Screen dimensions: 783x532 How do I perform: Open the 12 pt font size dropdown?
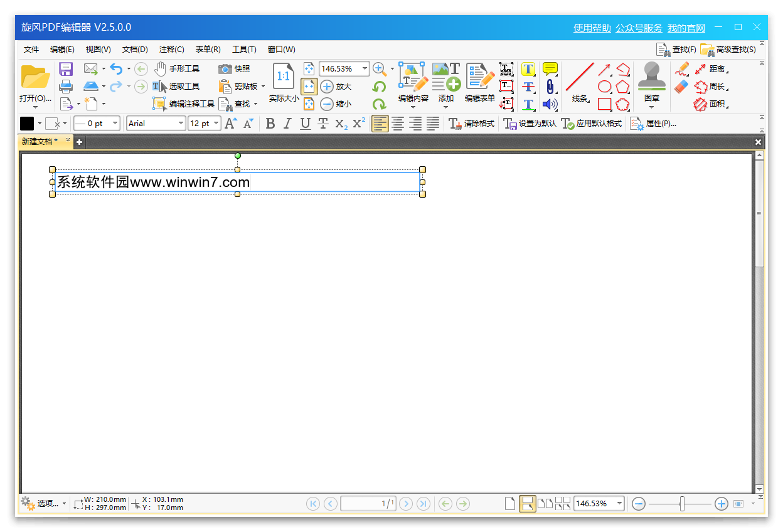tap(216, 124)
